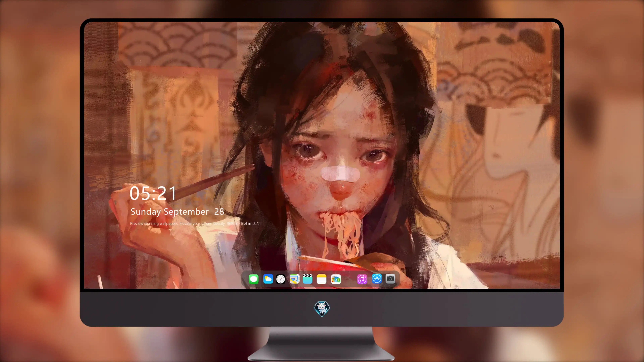Click the 05:21 clock display

tap(153, 193)
